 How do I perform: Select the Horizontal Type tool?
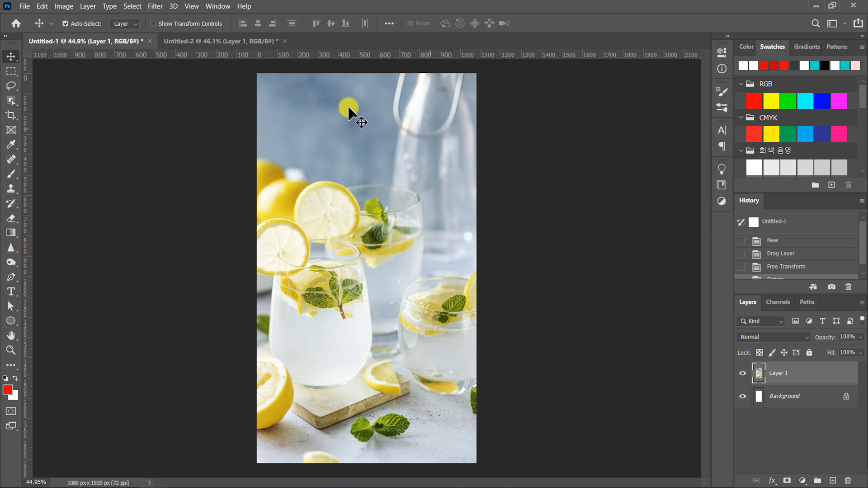tap(11, 291)
